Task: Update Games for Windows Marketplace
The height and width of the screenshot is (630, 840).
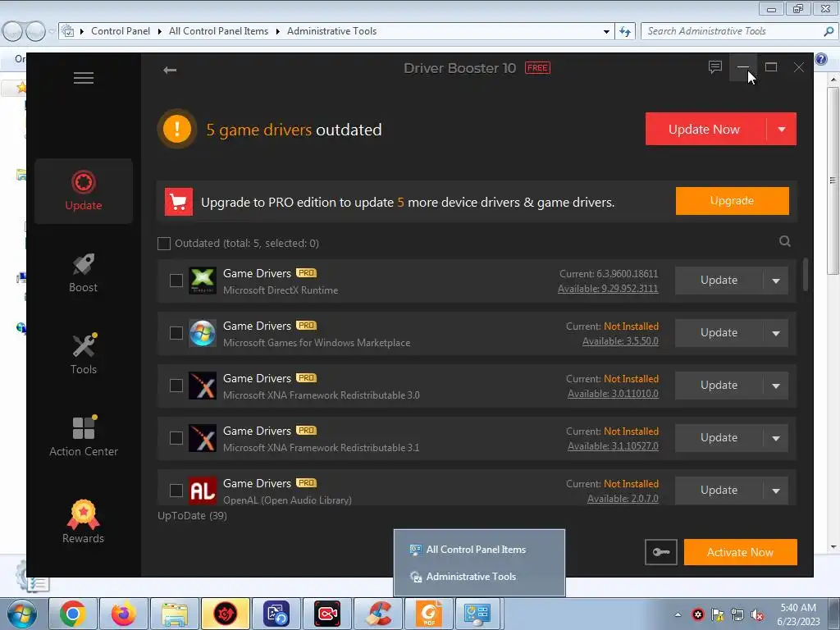Action: (719, 333)
